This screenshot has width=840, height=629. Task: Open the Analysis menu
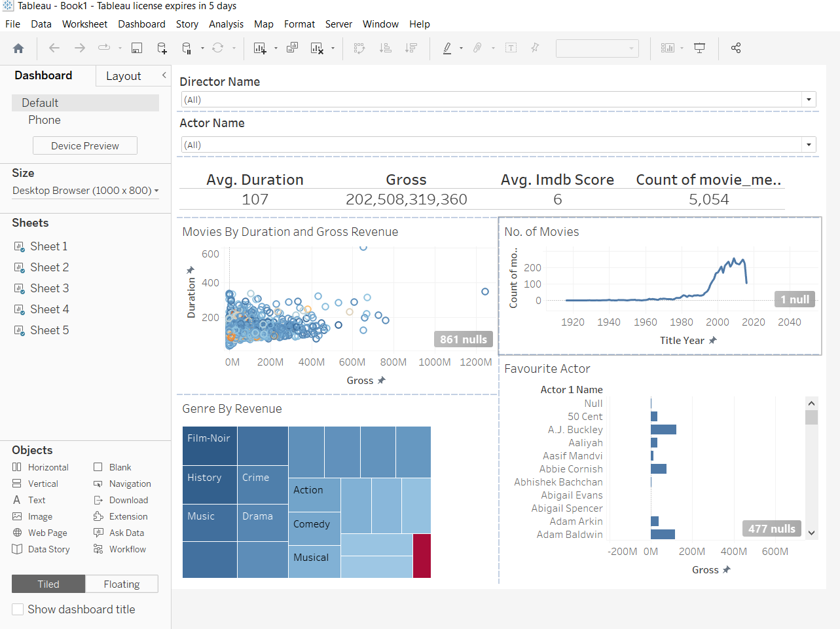pyautogui.click(x=227, y=24)
